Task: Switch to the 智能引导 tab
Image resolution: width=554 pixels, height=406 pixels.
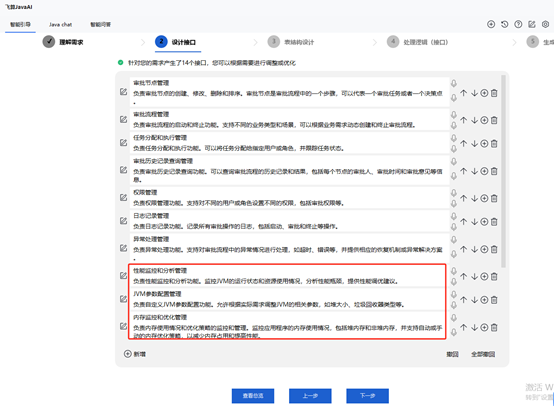Action: click(x=20, y=24)
